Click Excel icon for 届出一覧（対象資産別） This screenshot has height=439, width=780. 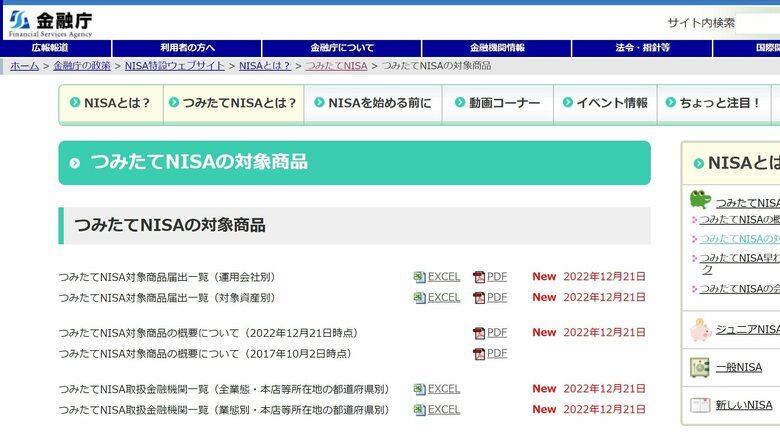coord(419,298)
